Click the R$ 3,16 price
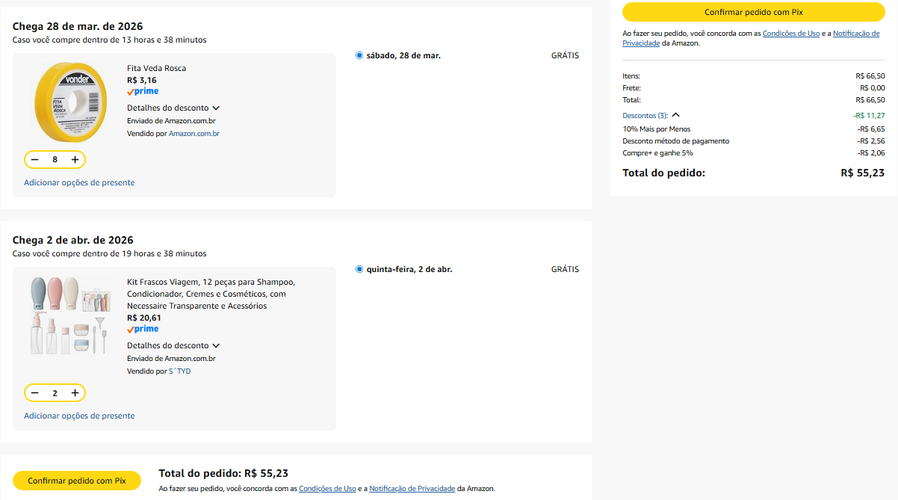The image size is (898, 500). click(141, 80)
